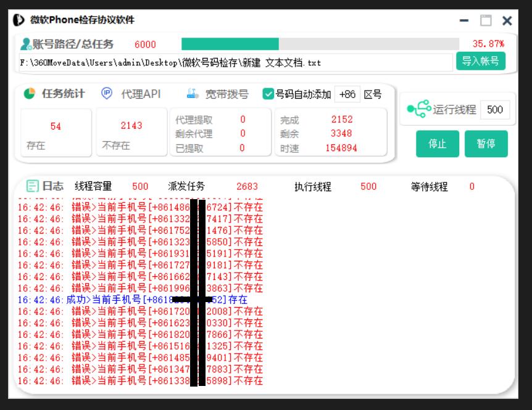The image size is (532, 410).
Task: Click the +86 area code input field
Action: tap(347, 94)
